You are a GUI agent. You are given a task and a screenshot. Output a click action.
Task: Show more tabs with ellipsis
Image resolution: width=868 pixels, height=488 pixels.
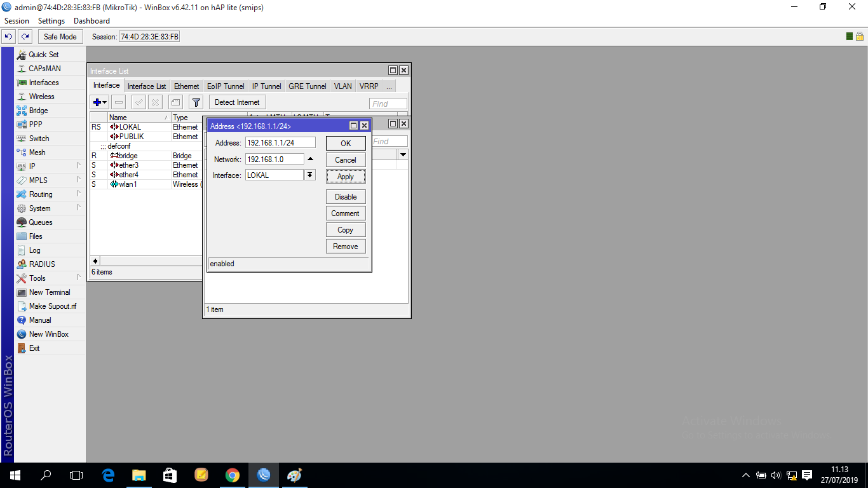click(x=389, y=86)
